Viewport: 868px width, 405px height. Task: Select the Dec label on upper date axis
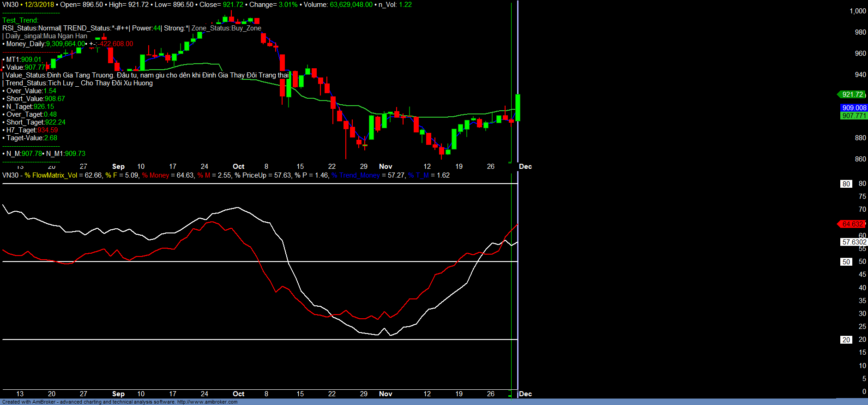[x=525, y=167]
